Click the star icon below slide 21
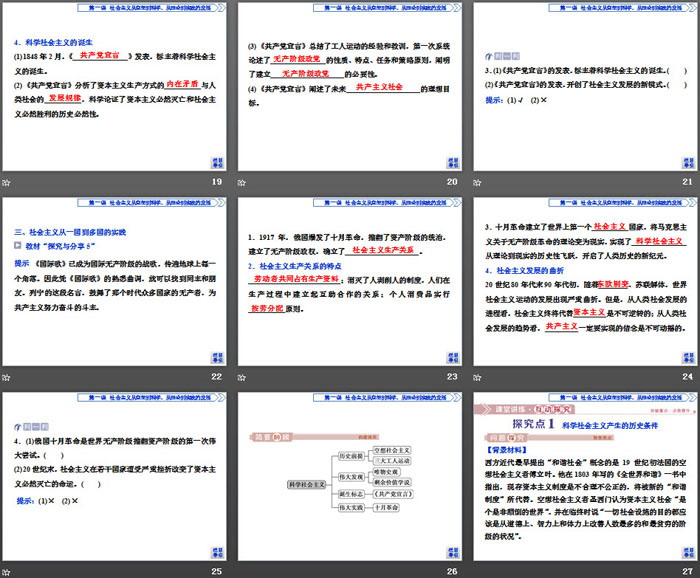Screen dimensions: 700x578 (476, 181)
